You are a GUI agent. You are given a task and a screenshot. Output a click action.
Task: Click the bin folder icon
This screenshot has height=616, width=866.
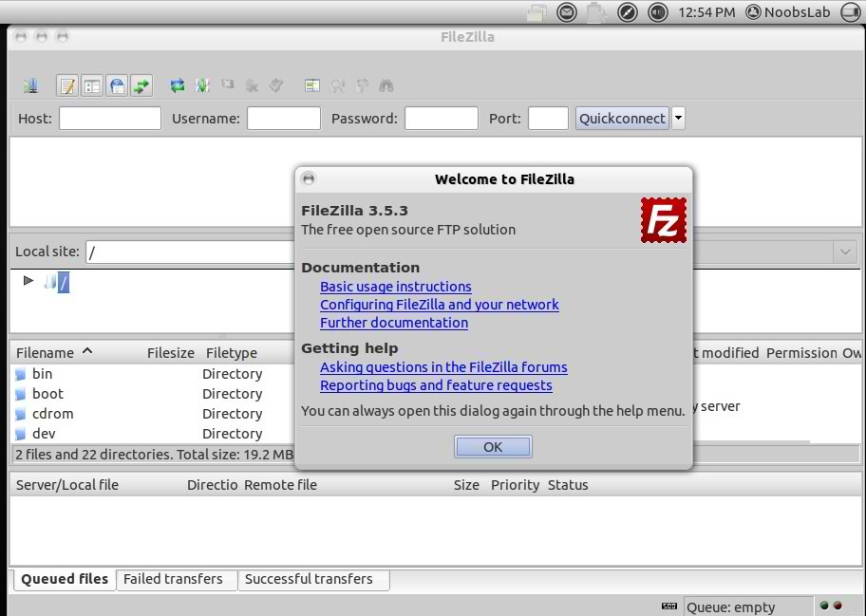click(x=21, y=374)
